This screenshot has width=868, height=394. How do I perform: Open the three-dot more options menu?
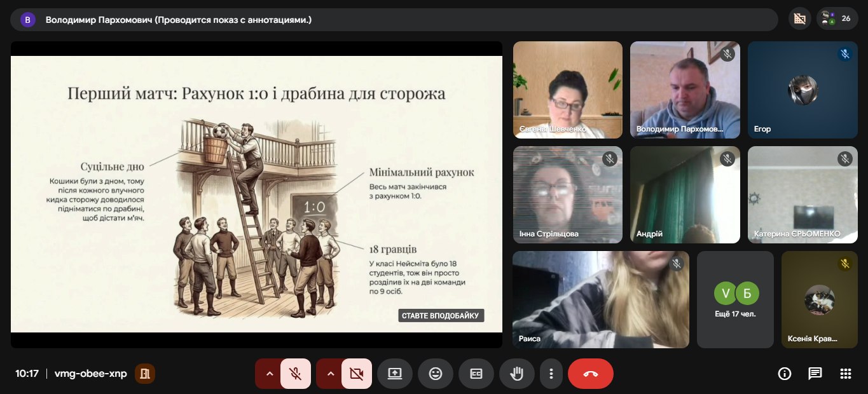551,374
